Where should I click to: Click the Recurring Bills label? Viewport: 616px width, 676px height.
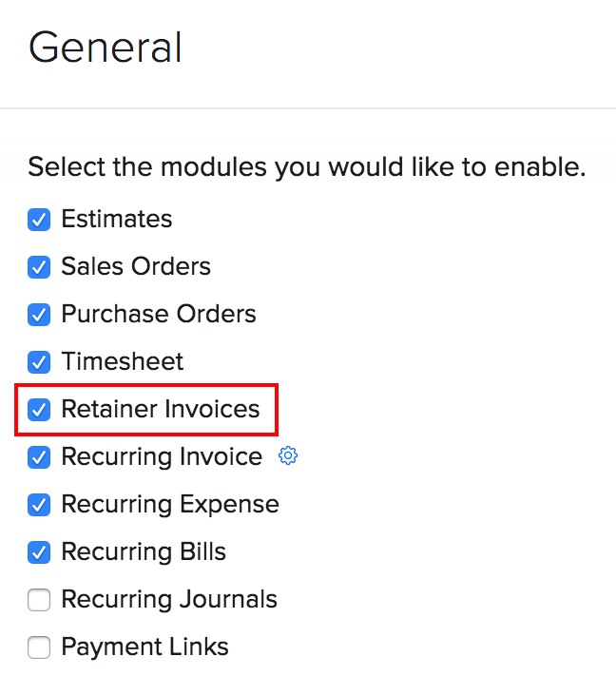(144, 551)
